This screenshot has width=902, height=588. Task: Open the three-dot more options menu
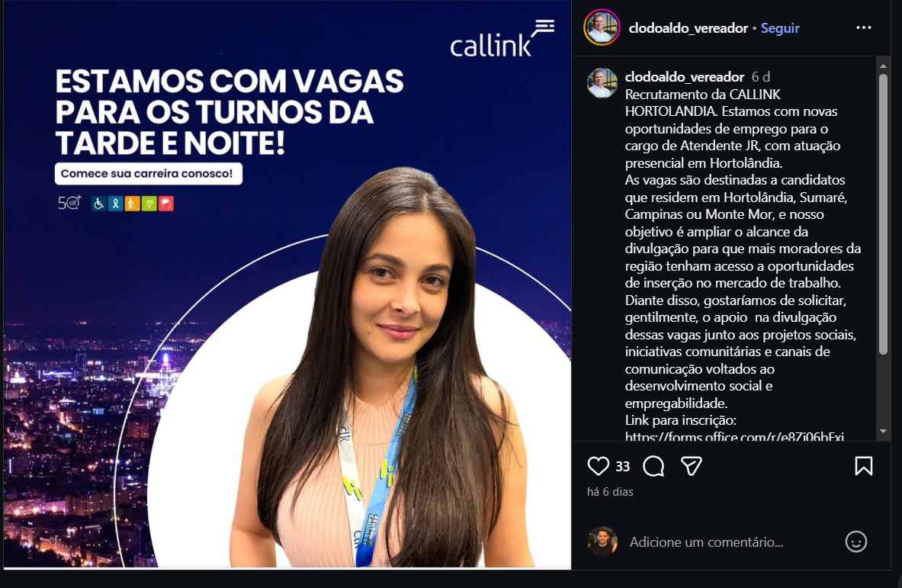click(863, 27)
